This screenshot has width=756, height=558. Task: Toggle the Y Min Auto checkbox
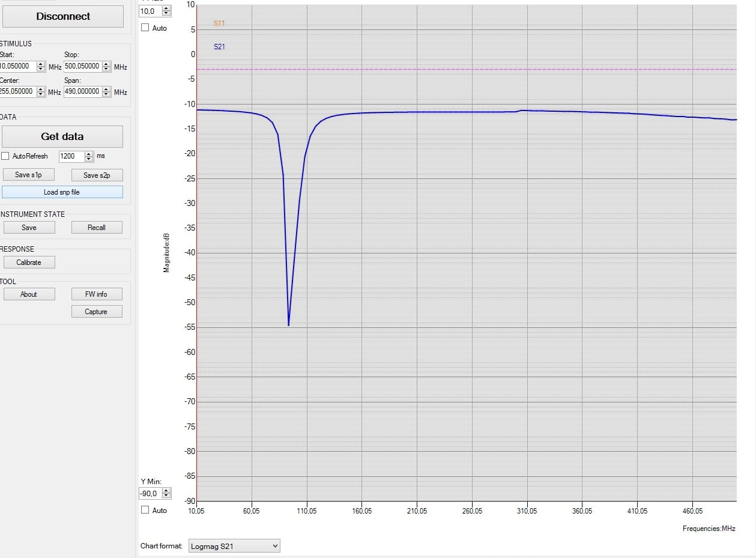pos(145,510)
